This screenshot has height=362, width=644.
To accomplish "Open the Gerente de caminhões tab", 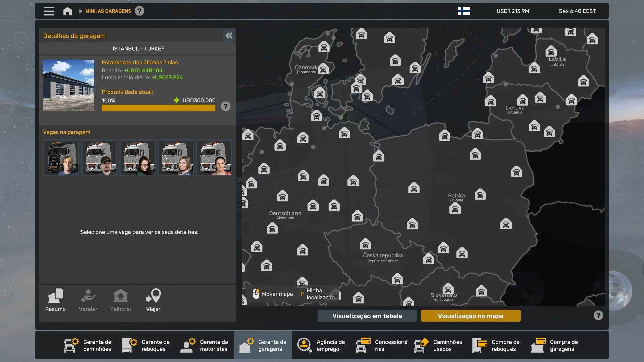I will click(x=88, y=345).
